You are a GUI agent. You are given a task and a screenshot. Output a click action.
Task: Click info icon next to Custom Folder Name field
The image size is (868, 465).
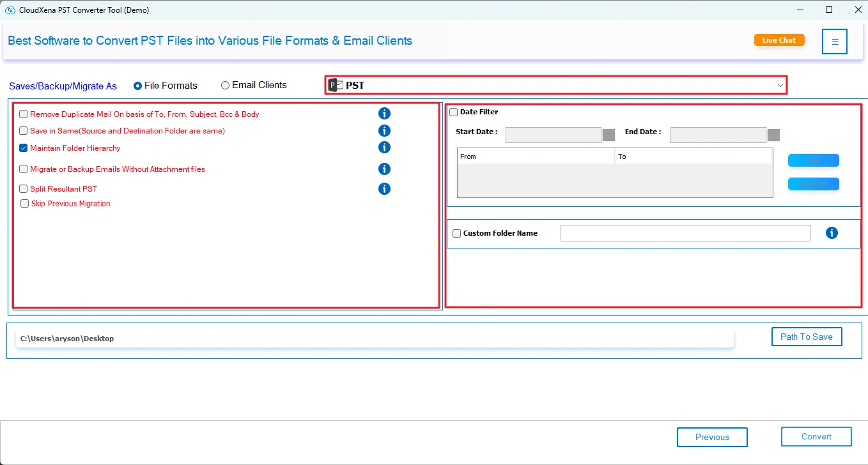point(832,233)
